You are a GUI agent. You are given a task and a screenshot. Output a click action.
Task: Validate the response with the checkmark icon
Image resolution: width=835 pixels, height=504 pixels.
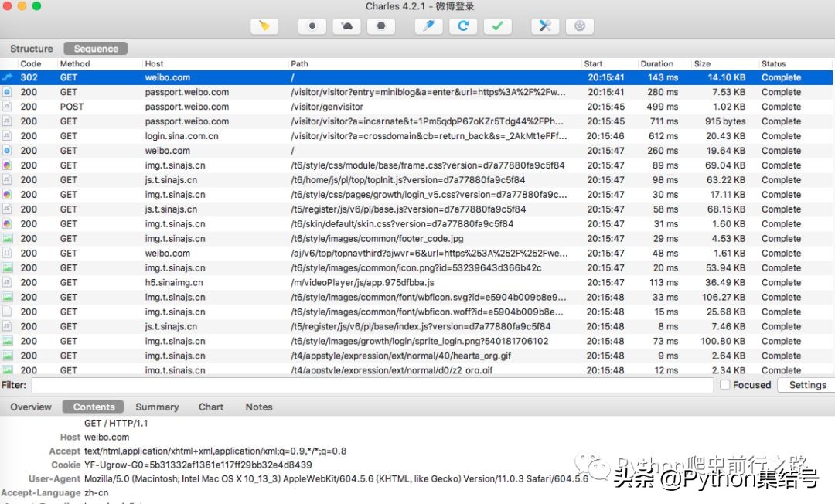[x=497, y=26]
